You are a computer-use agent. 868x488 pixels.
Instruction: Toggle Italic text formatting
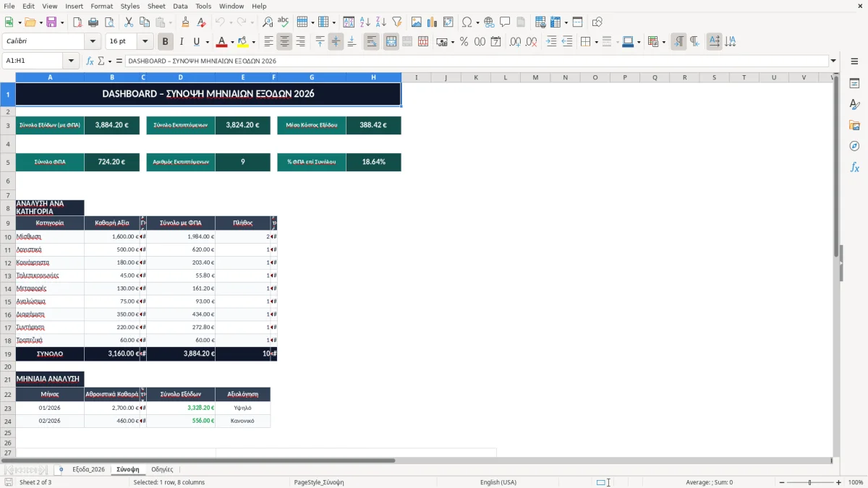181,42
